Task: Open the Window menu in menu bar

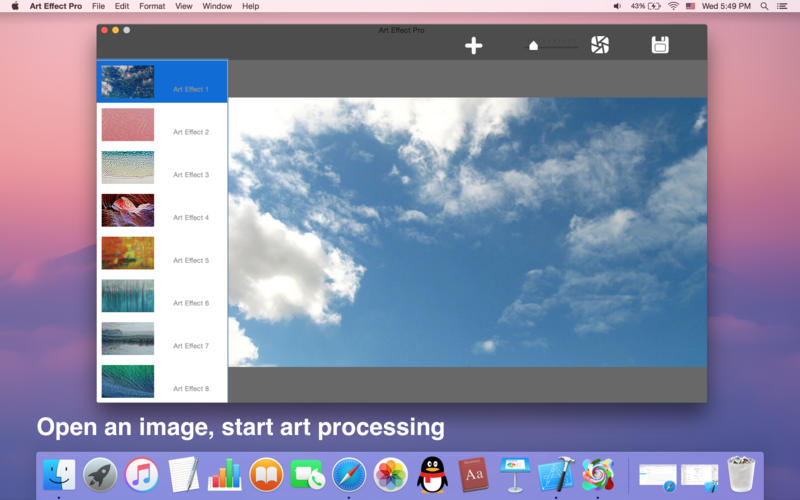Action: 217,6
